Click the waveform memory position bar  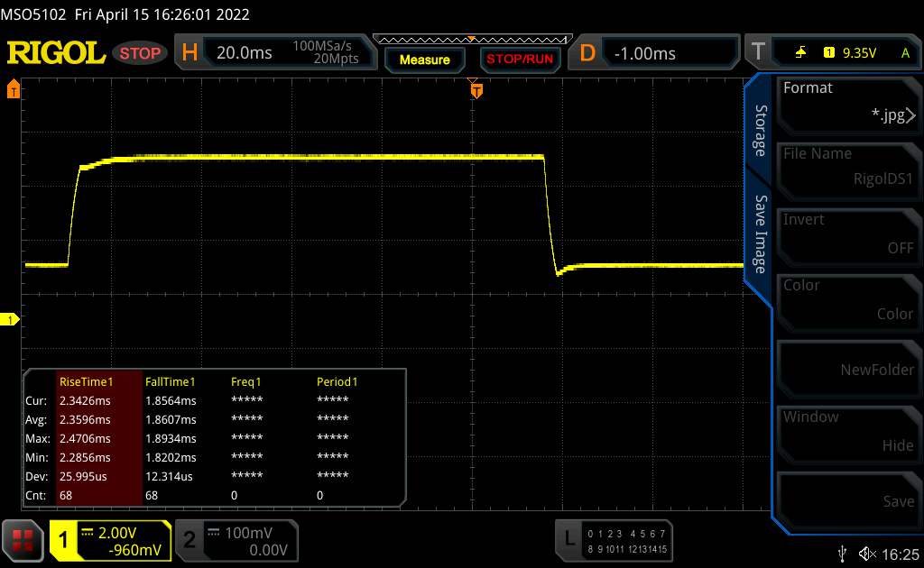pyautogui.click(x=473, y=40)
